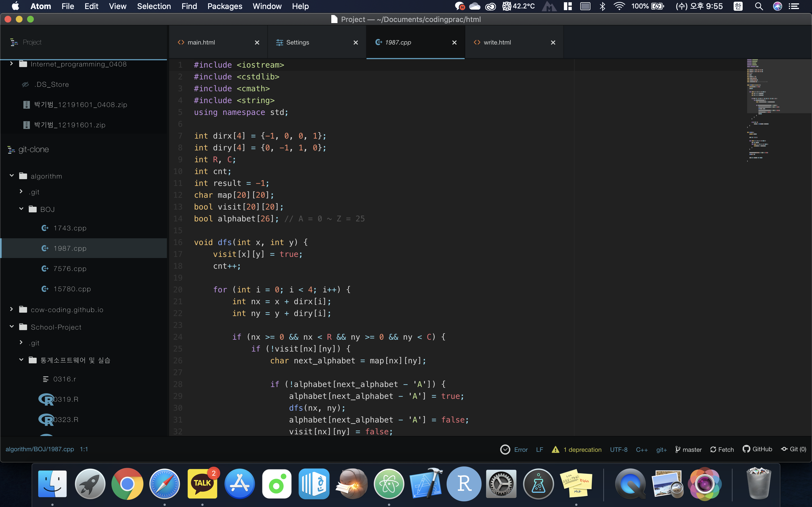Click the LF line ending selector
The height and width of the screenshot is (507, 812).
[x=539, y=449]
